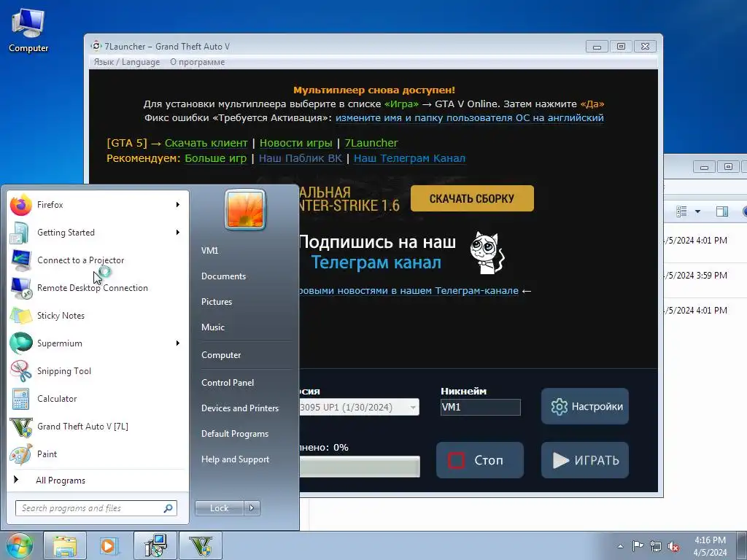Image resolution: width=747 pixels, height=560 pixels.
Task: Open view options dropdown arrow in Explorer window
Action: 697,211
